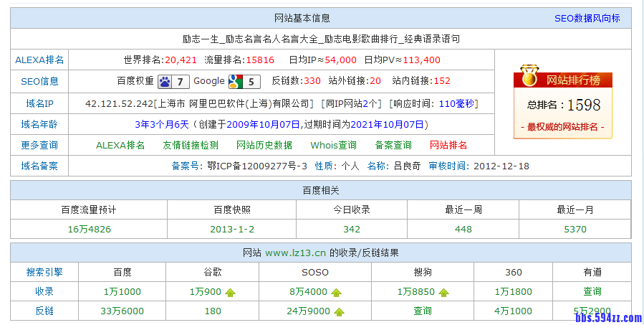
Task: Click green up arrow beside 8万4000
Action: click(337, 293)
